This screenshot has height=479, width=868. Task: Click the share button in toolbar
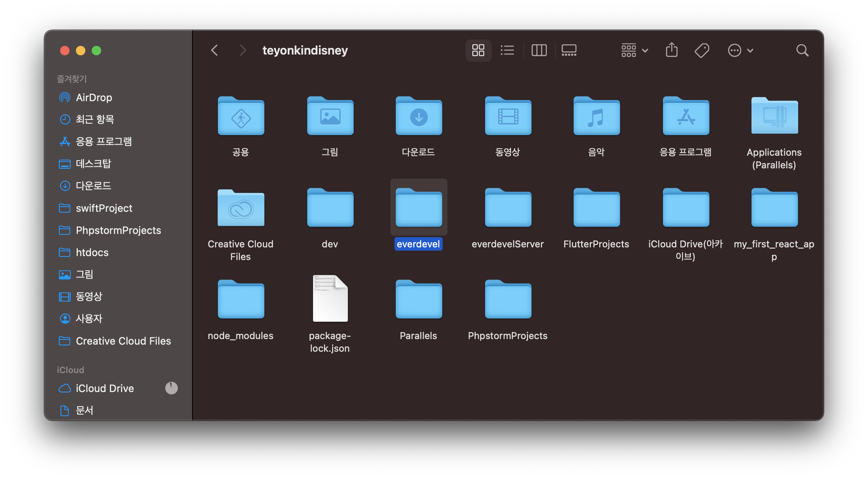671,50
